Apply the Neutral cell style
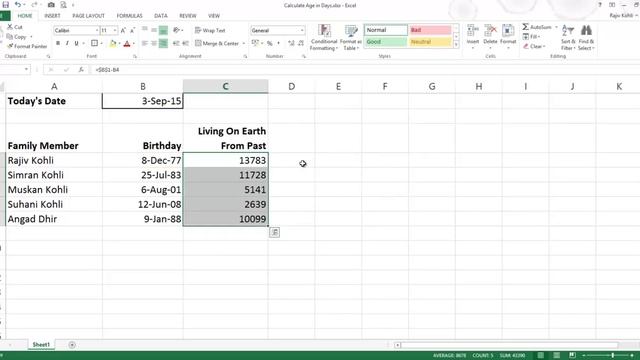The width and height of the screenshot is (640, 360). tap(430, 42)
